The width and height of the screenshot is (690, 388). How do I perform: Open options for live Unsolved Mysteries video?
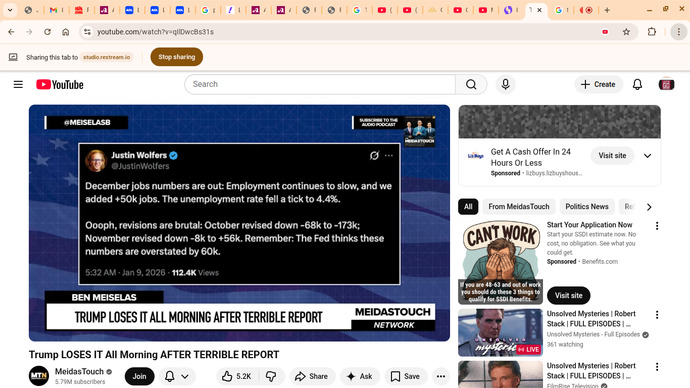(657, 315)
